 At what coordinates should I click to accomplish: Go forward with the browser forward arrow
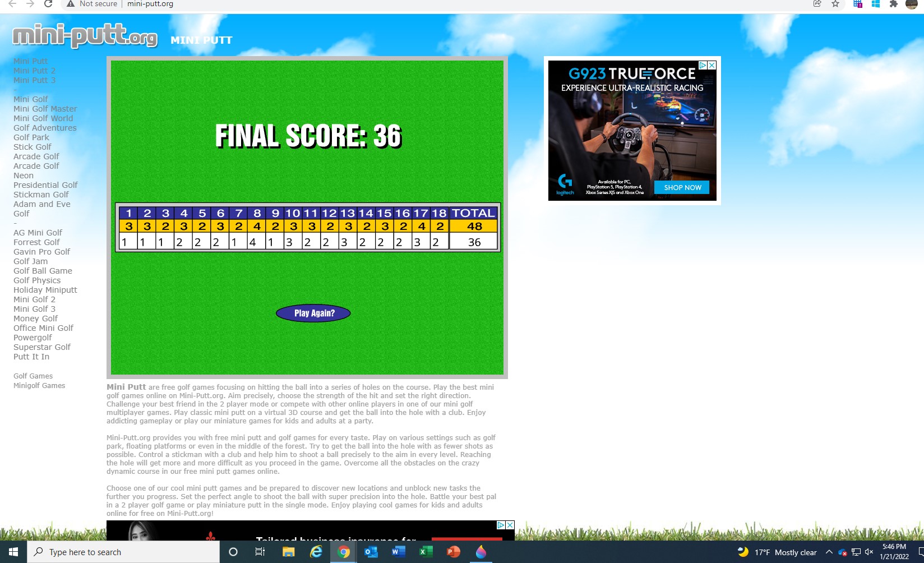[x=30, y=4]
